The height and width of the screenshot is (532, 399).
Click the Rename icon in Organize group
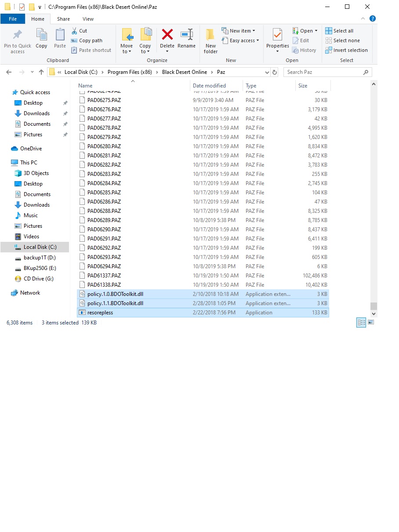186,35
